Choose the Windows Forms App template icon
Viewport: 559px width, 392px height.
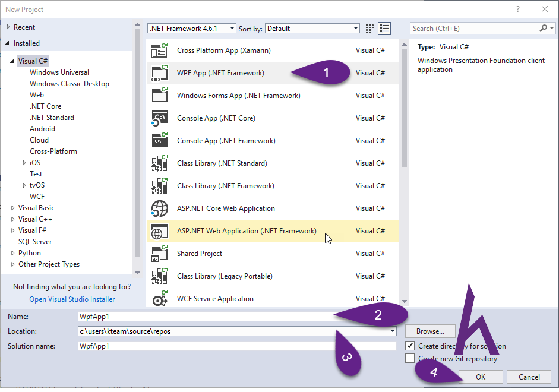pos(159,96)
